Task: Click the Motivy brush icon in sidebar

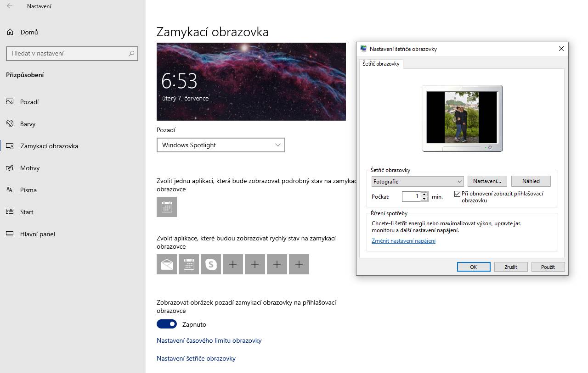Action: [10, 168]
